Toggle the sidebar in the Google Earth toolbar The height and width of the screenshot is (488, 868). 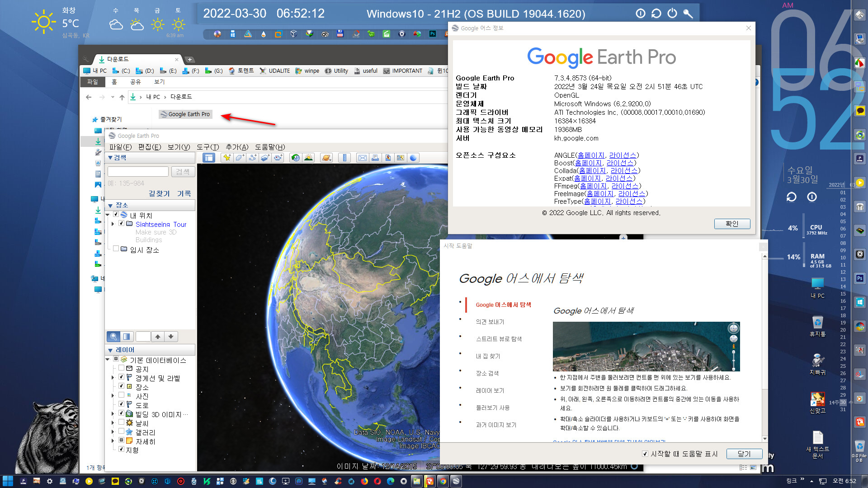(x=208, y=158)
